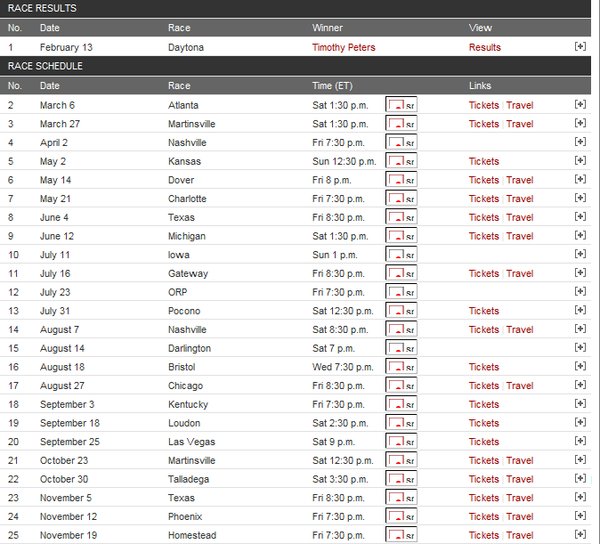
Task: Click the TV network icon for Darlington race
Action: (401, 348)
